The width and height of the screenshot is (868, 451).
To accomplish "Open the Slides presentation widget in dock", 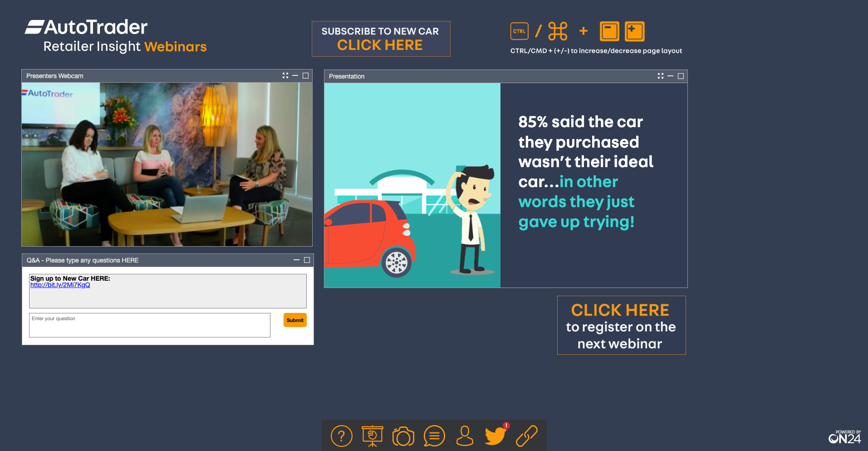I will [x=373, y=436].
